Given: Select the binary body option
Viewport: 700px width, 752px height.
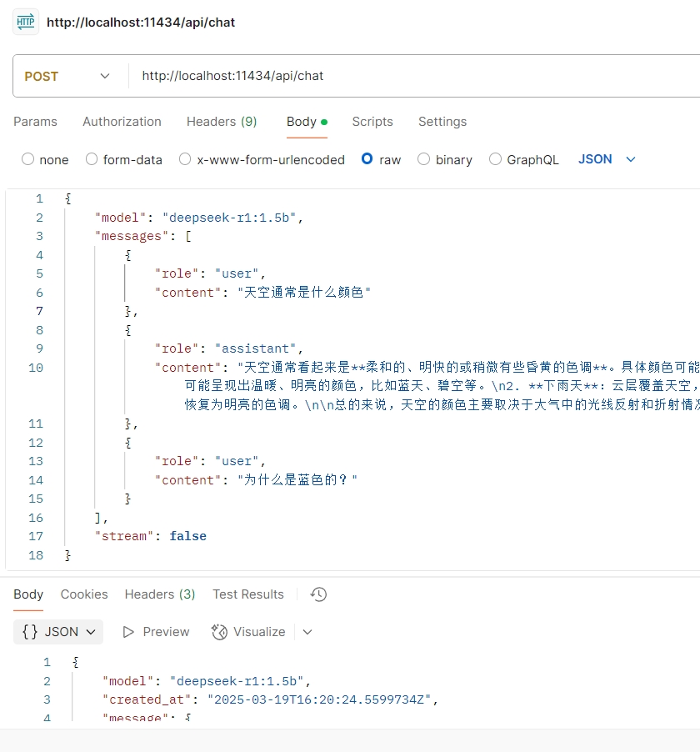Looking at the screenshot, I should pos(424,159).
